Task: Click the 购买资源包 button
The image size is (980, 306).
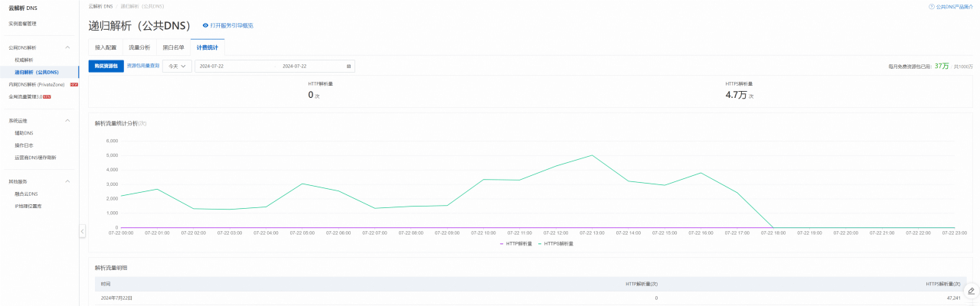Action: click(x=106, y=67)
